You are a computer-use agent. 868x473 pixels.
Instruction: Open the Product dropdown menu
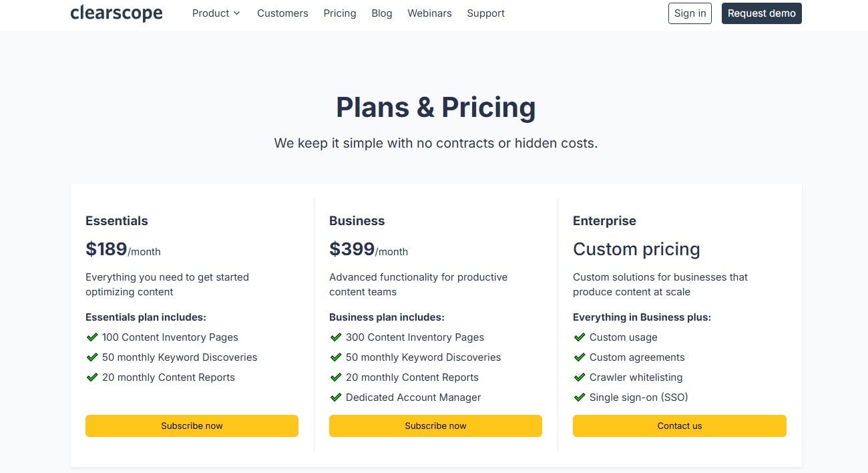210,13
